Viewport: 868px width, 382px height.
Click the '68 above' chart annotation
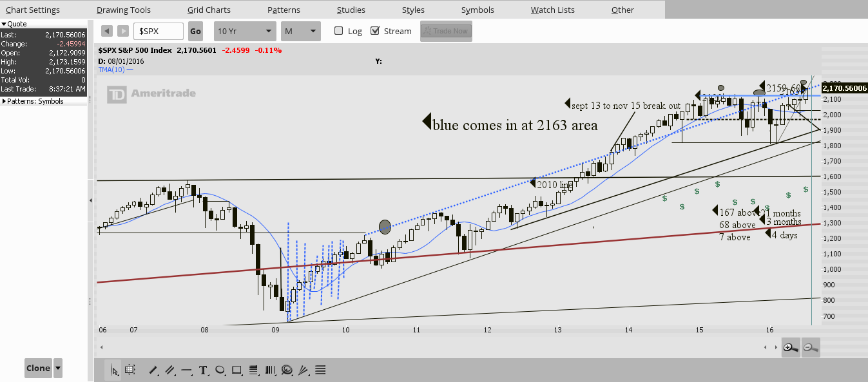(x=737, y=225)
